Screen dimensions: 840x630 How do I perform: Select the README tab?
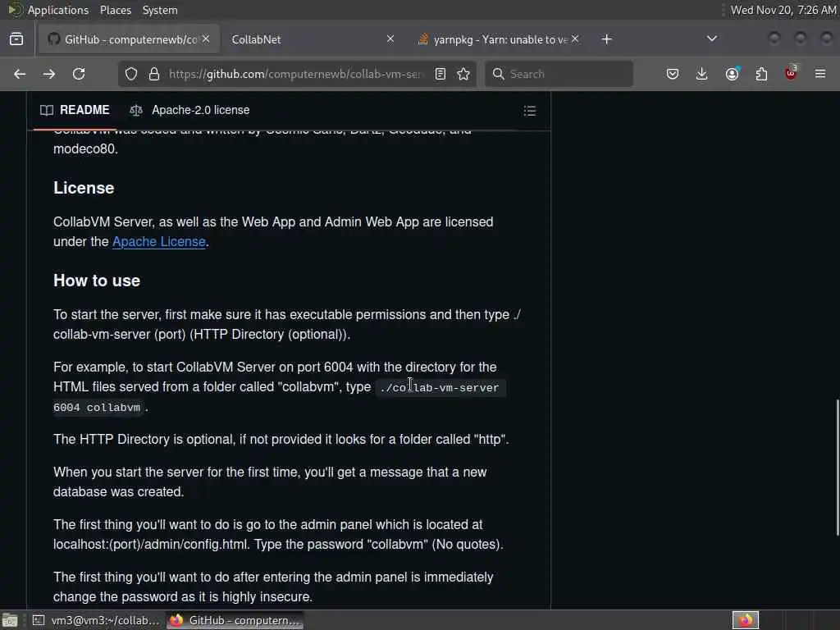click(x=75, y=110)
